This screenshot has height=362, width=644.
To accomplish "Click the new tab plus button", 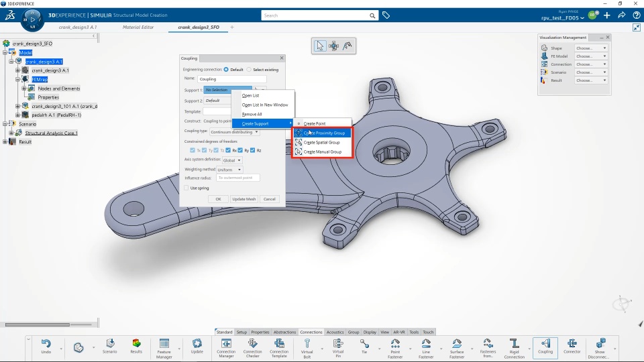I will tap(232, 27).
